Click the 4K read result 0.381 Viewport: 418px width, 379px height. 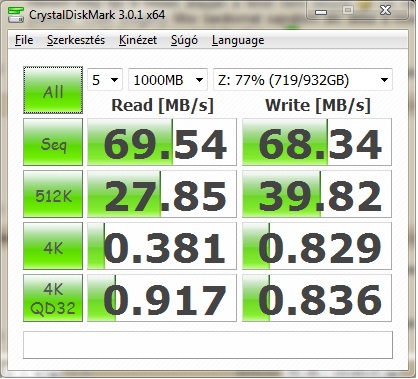click(162, 246)
